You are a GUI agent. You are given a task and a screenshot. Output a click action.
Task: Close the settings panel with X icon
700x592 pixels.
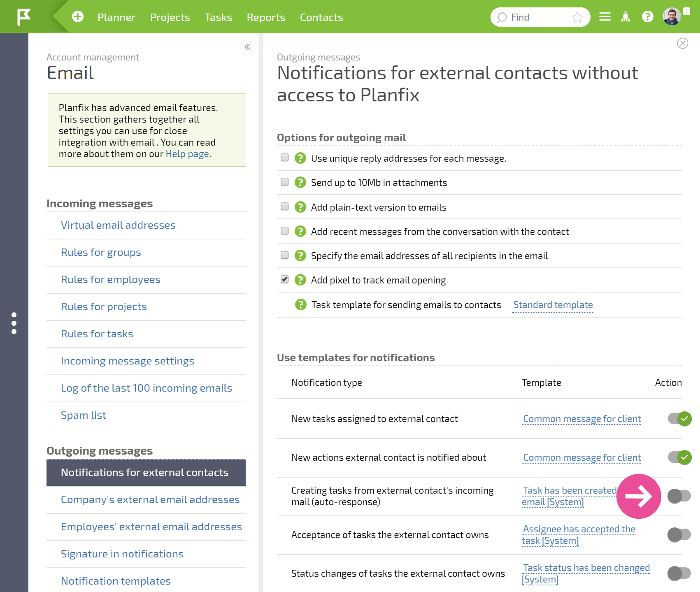coord(683,43)
